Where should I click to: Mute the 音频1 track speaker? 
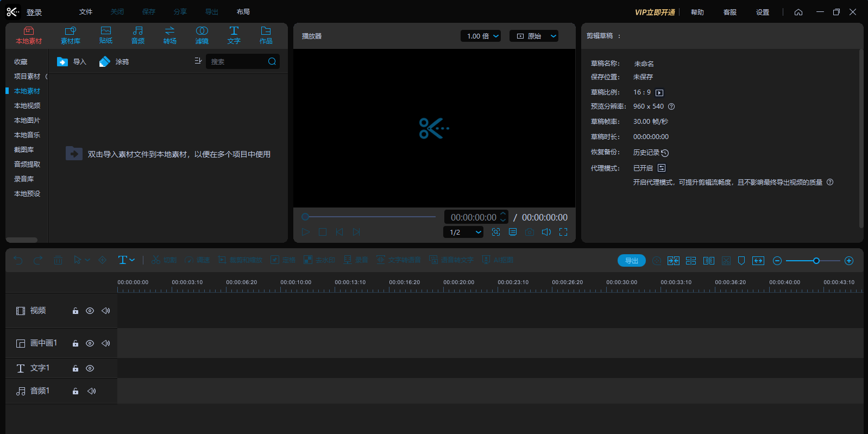tap(91, 391)
